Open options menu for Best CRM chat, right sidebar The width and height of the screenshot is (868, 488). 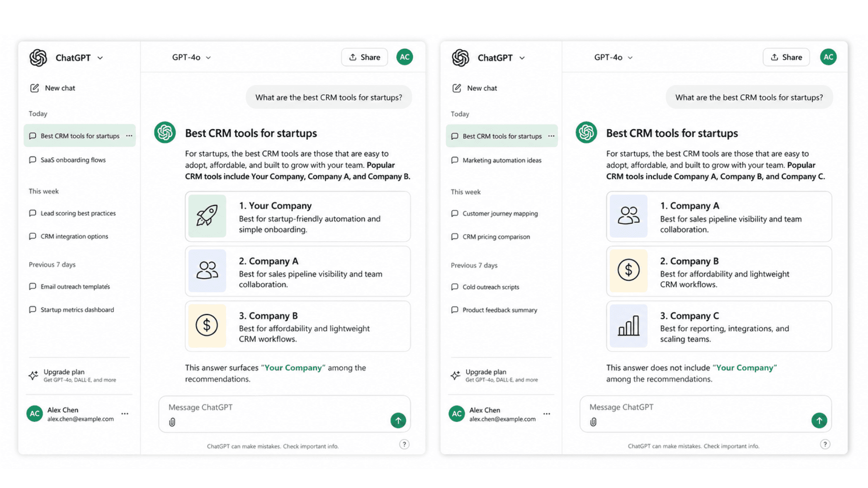click(551, 136)
